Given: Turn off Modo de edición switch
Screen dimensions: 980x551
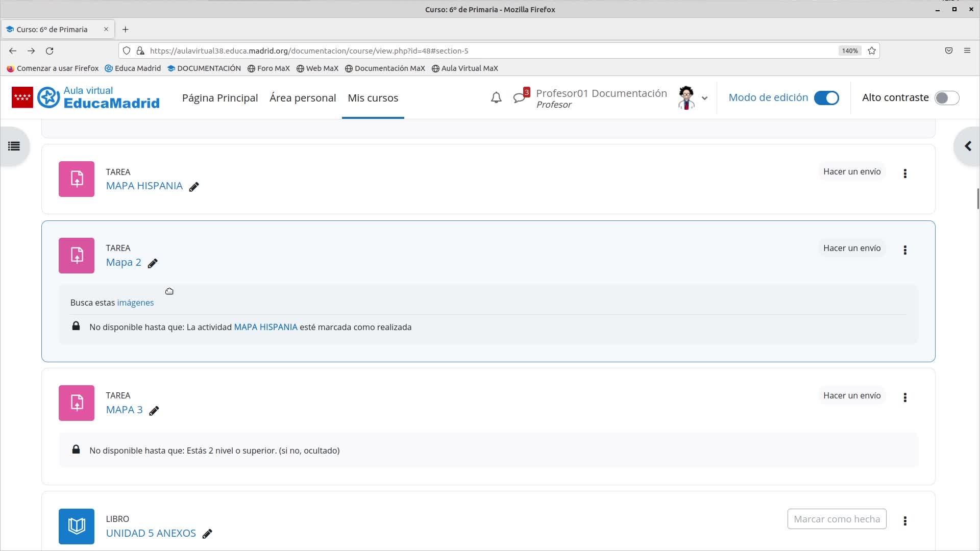Looking at the screenshot, I should (826, 97).
